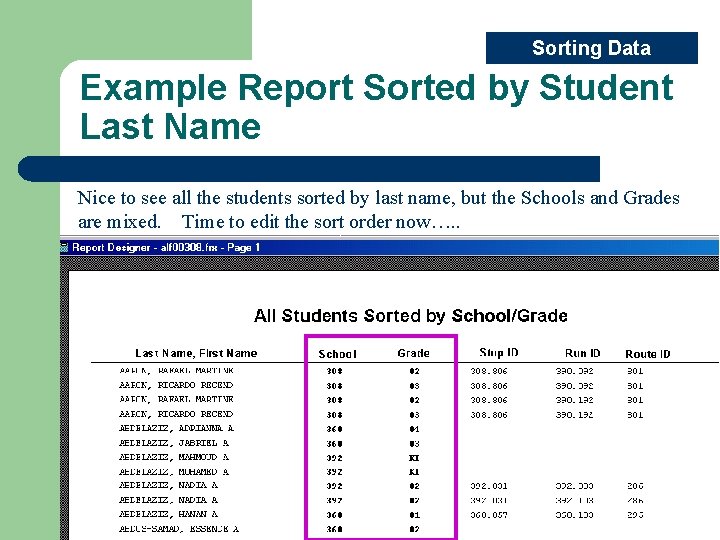The image size is (720, 540).
Task: Click the name cell for MAHMOUD A
Action: 174,457
